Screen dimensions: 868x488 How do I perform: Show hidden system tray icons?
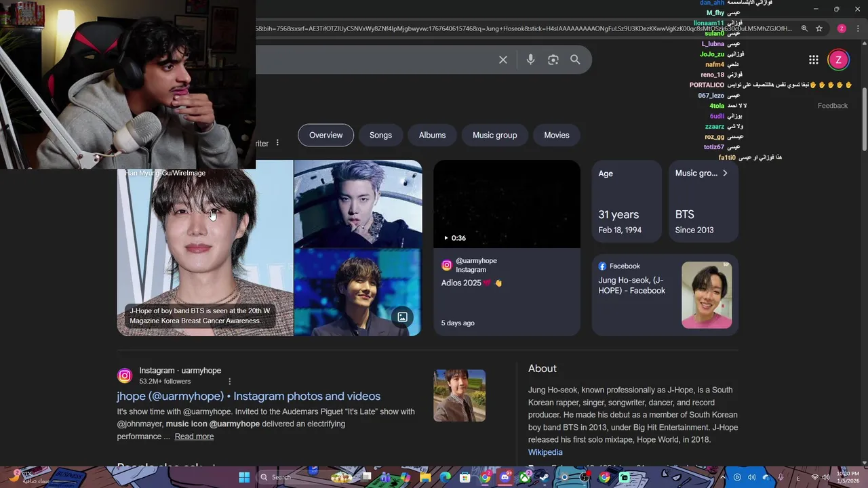pos(722,477)
